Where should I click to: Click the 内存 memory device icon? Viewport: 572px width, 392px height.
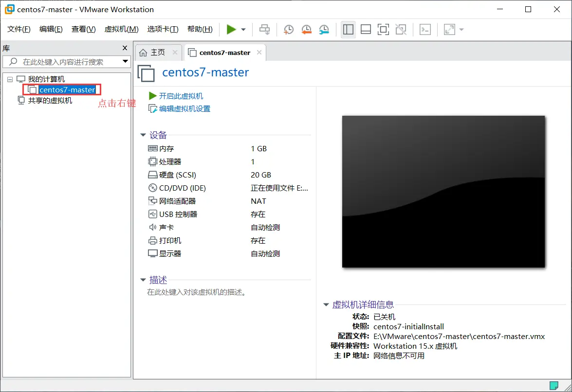(152, 149)
